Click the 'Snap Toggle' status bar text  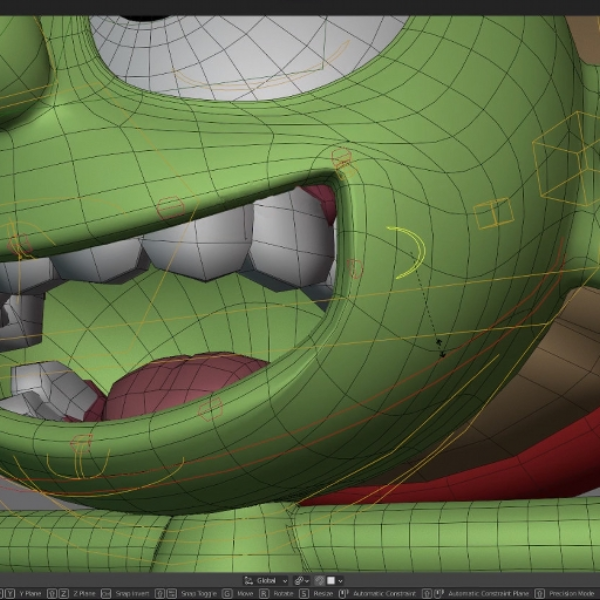pyautogui.click(x=199, y=594)
